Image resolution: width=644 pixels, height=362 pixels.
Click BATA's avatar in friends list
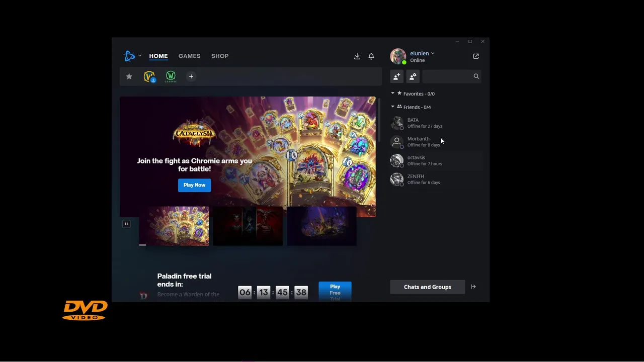[397, 123]
